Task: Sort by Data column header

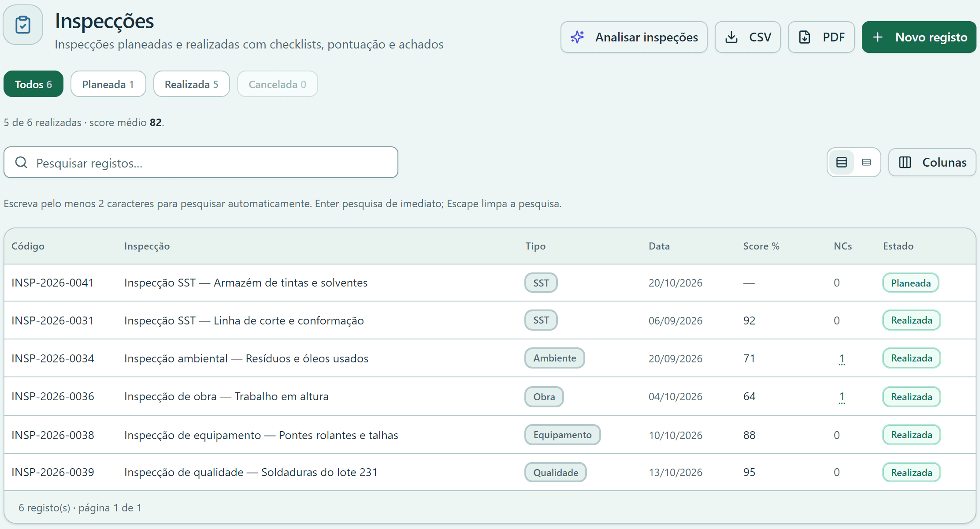Action: coord(659,246)
